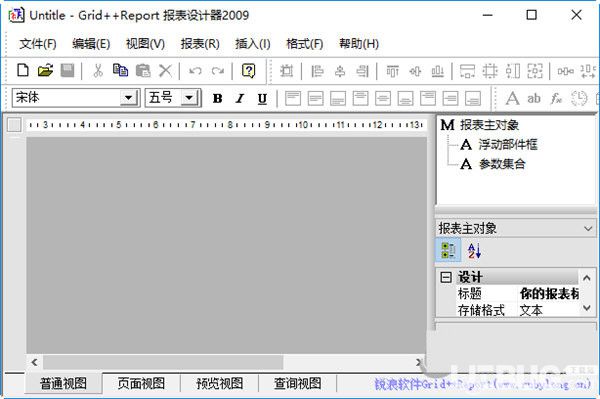The width and height of the screenshot is (600, 399).
Task: Select 参数集合 tree node
Action: [x=502, y=164]
